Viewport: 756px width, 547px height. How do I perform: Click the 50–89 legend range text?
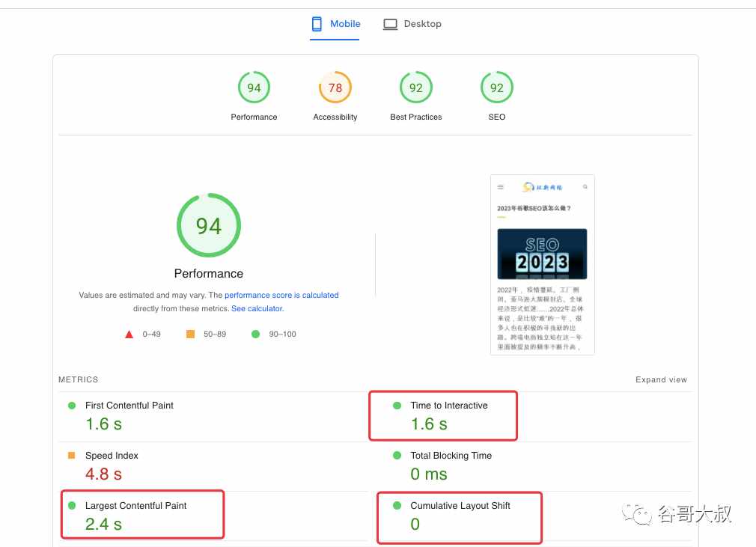215,334
